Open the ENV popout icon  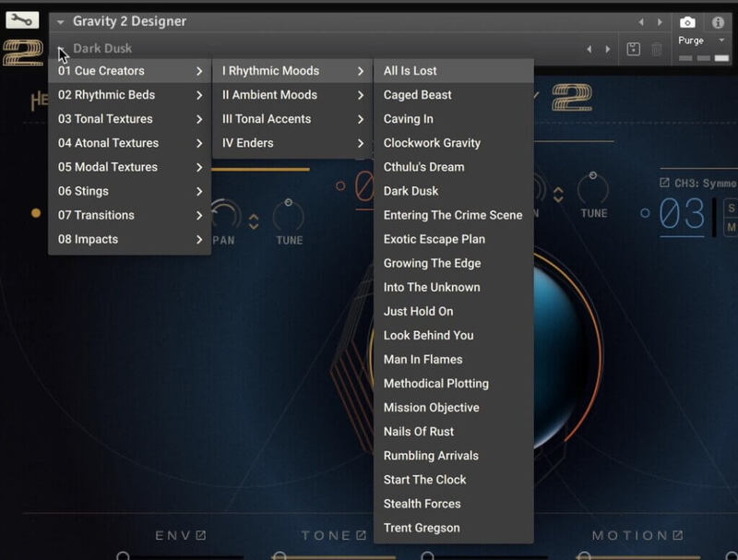pyautogui.click(x=201, y=535)
